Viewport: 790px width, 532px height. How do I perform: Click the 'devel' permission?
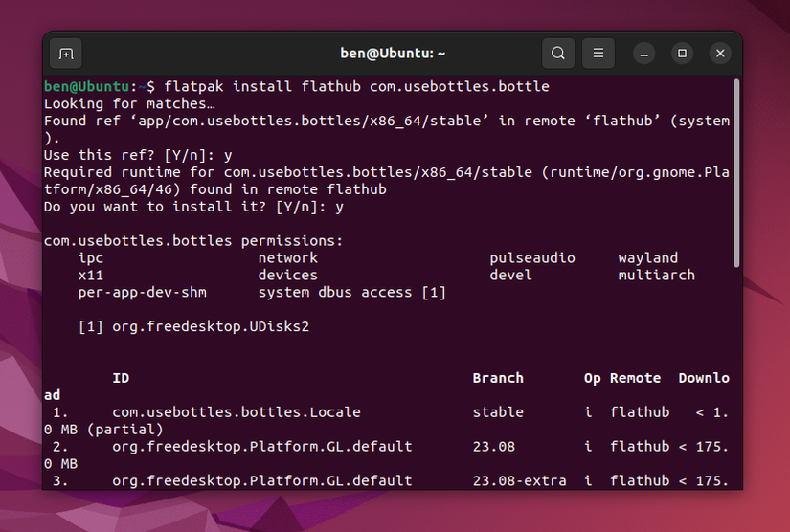511,276
